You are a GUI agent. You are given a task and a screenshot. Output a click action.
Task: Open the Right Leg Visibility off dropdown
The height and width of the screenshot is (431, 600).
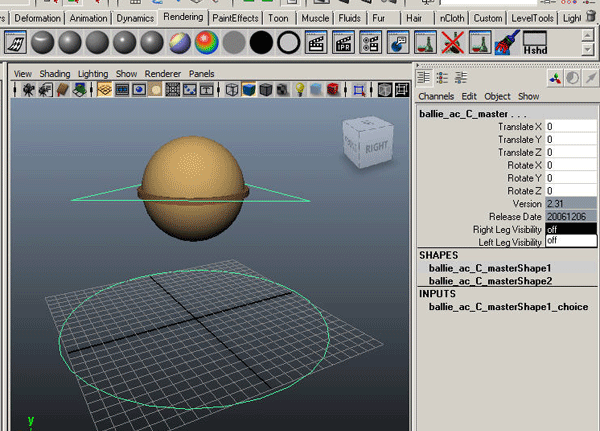[571, 229]
